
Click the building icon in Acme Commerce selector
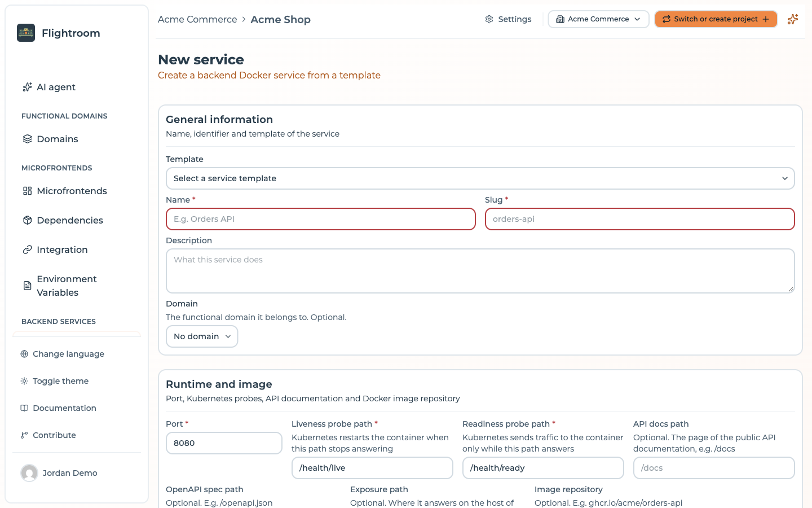point(560,19)
